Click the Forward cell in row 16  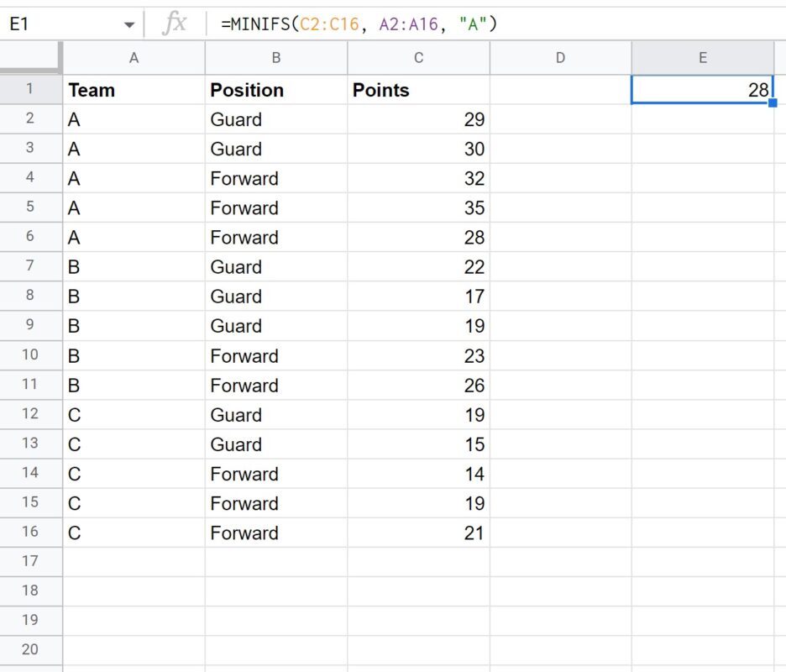pos(276,533)
